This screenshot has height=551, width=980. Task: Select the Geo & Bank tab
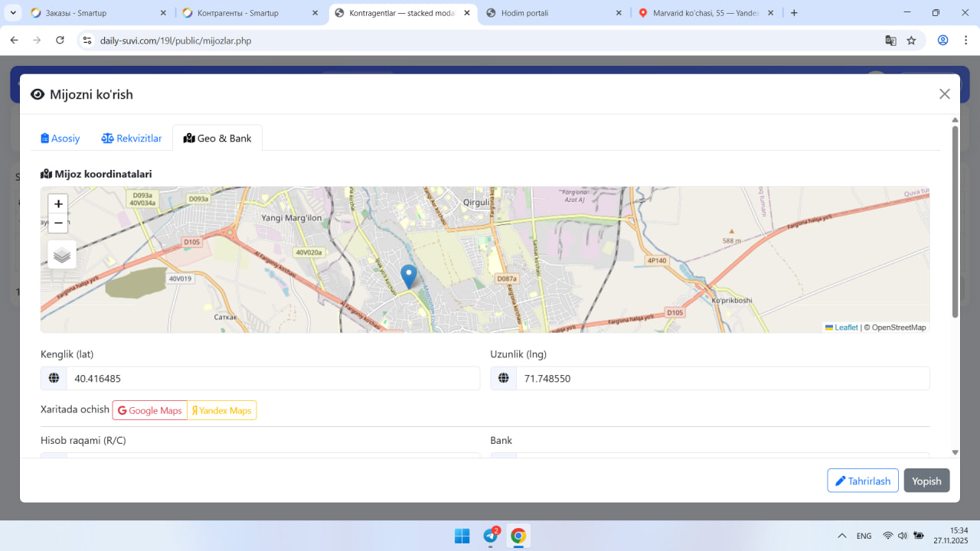coord(217,139)
